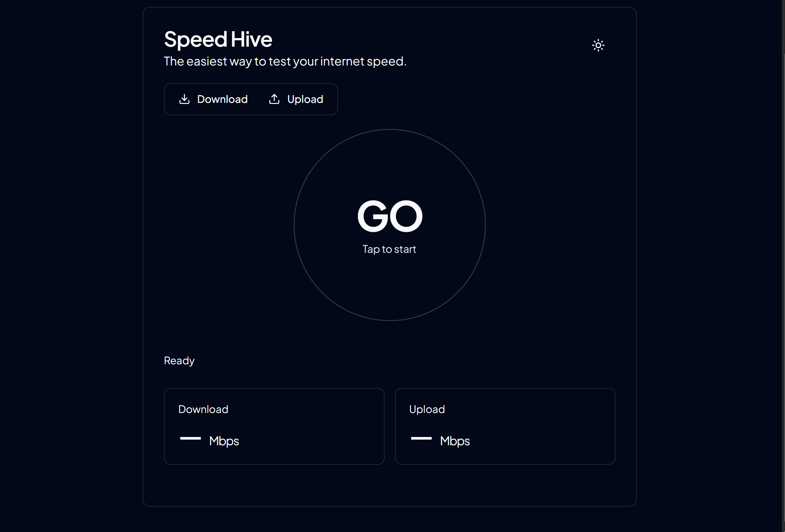The image size is (785, 532).
Task: Click the Speed Hive title
Action: 218,39
